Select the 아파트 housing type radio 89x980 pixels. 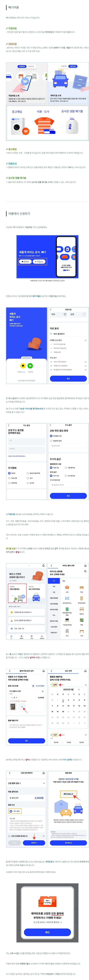(9, 473)
